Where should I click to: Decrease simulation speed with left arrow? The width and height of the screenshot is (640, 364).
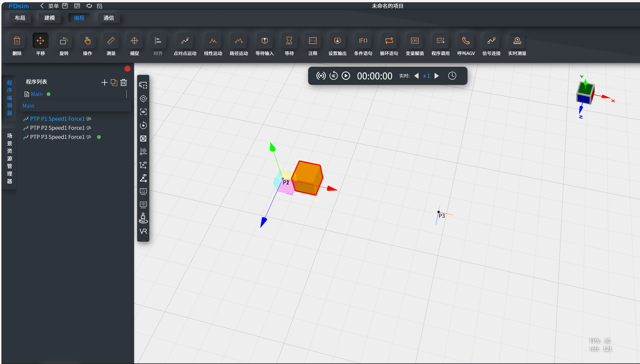click(x=416, y=76)
